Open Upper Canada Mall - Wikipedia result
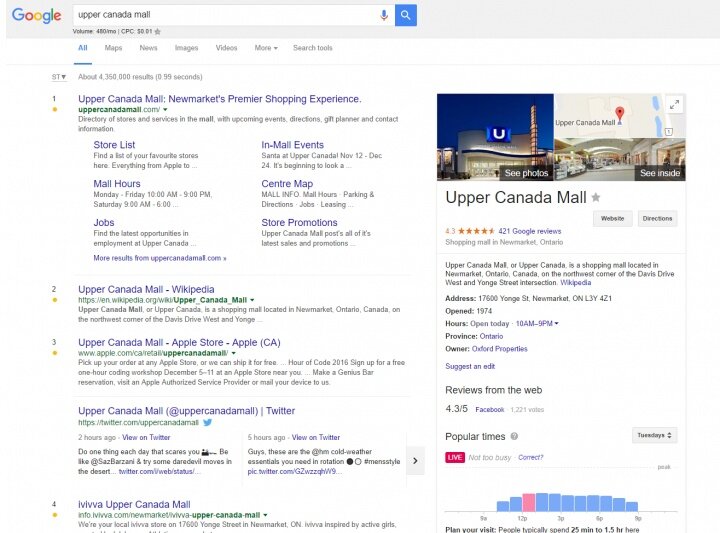Viewport: 720px width, 533px height. tap(146, 289)
